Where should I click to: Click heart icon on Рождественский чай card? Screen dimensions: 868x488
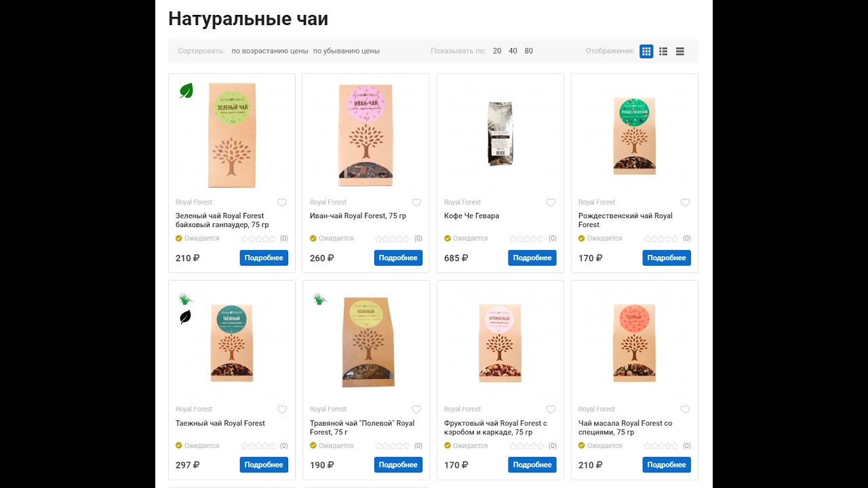[x=685, y=202]
